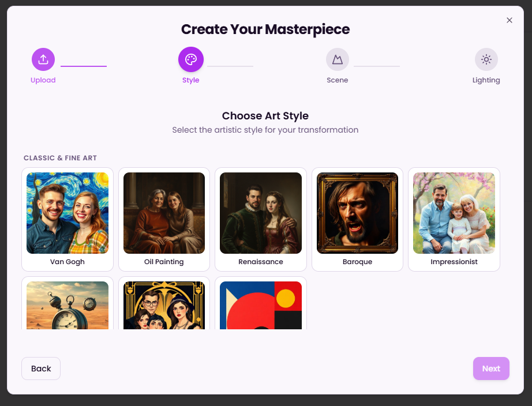Click the Style palette step icon

coord(191,59)
